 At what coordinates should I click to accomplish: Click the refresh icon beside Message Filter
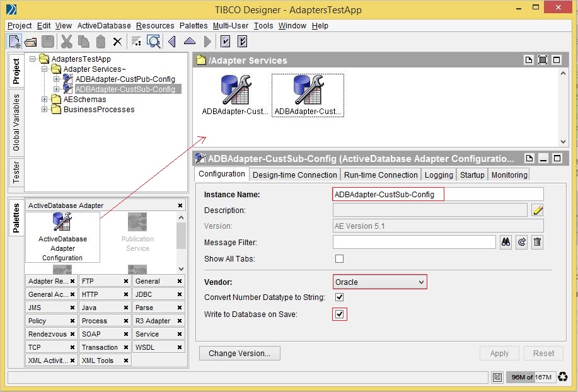(522, 242)
